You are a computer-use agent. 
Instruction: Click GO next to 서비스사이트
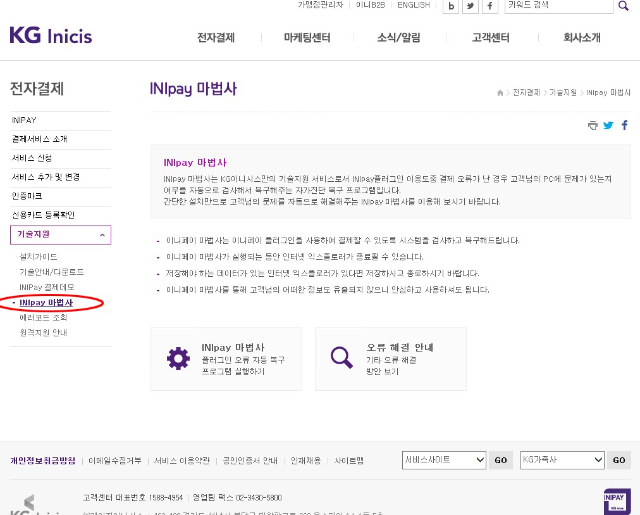click(501, 460)
